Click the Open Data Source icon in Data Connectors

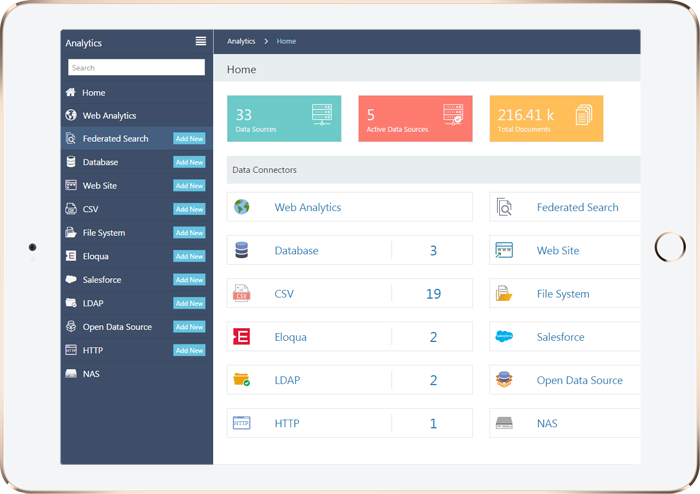coord(504,380)
